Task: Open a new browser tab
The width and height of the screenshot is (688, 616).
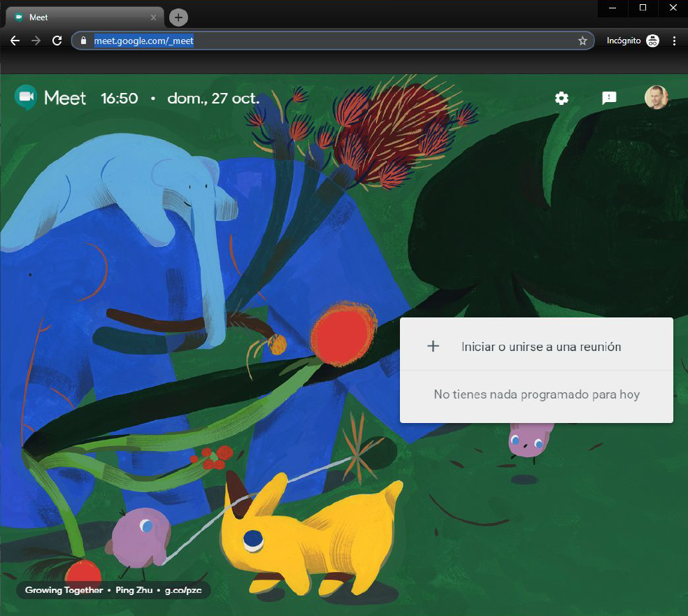Action: 178,17
